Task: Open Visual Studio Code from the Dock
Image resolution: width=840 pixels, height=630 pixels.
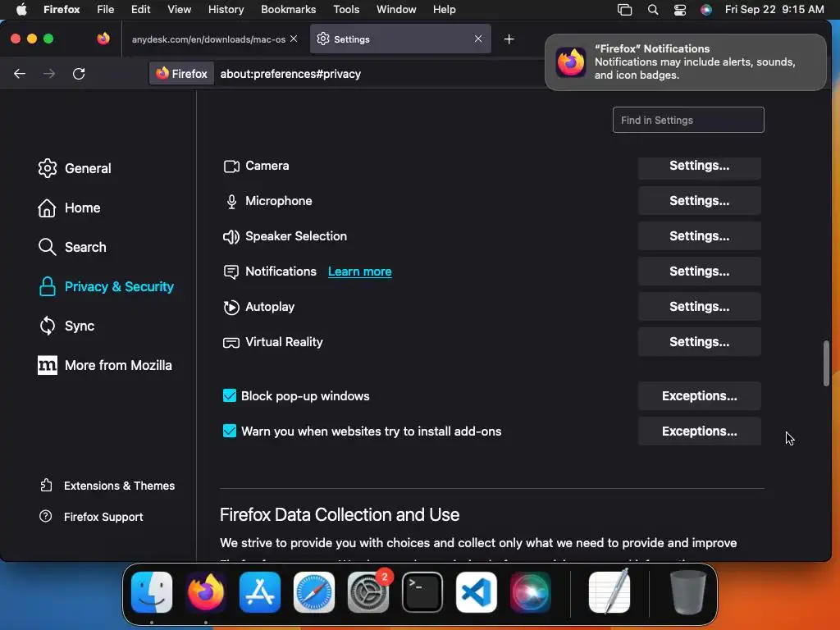Action: pyautogui.click(x=477, y=592)
